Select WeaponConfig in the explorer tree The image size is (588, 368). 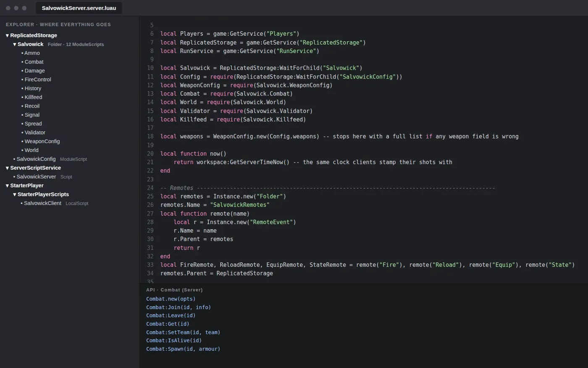coord(42,141)
